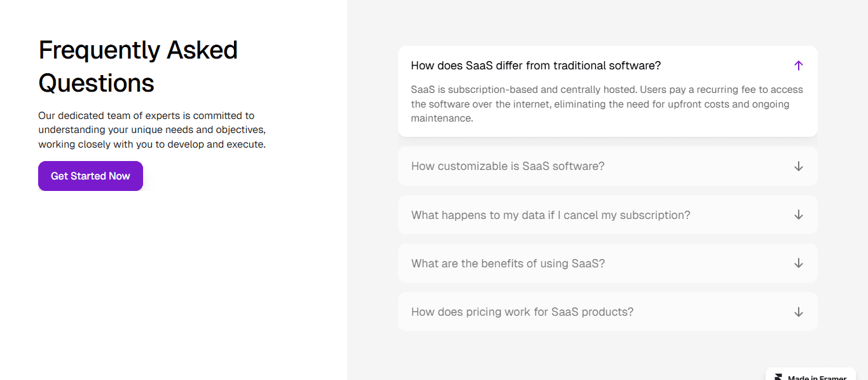Click the 'Our dedicated team of experts' paragraph
Screen dimensions: 868x380
pyautogui.click(x=152, y=130)
